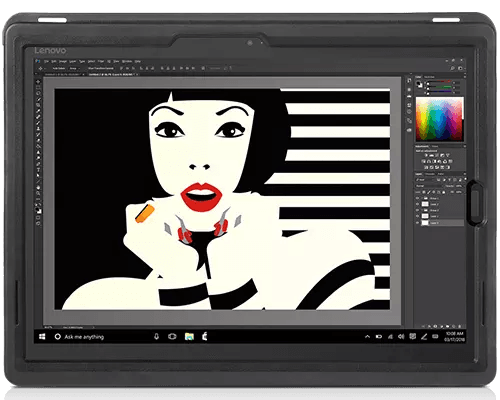Viewport: 500px width, 400px height.
Task: Open the File menu
Action: [46, 61]
